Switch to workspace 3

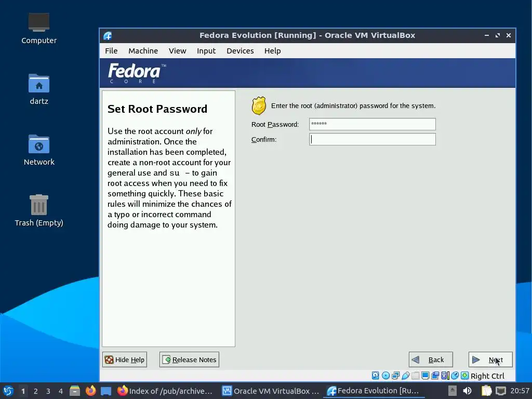click(48, 391)
